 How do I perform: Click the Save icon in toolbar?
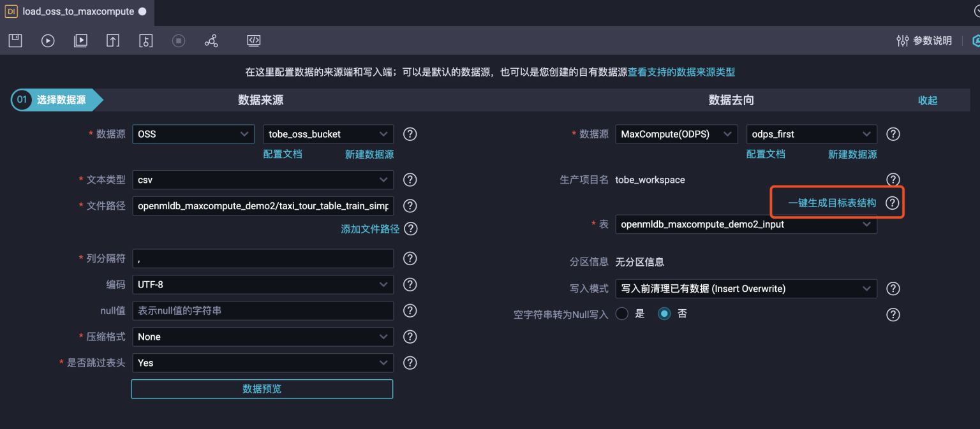[x=15, y=41]
